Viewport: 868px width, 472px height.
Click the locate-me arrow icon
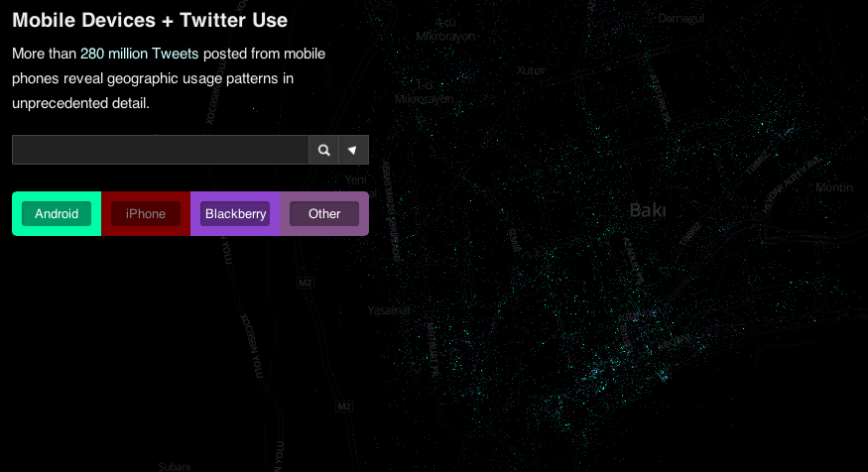click(353, 150)
